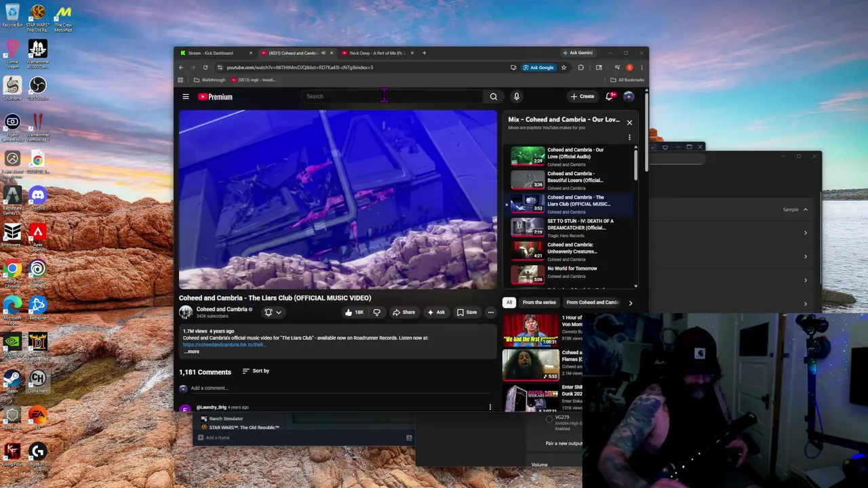Image resolution: width=868 pixels, height=488 pixels.
Task: Like the video with thumbs up
Action: 353,312
